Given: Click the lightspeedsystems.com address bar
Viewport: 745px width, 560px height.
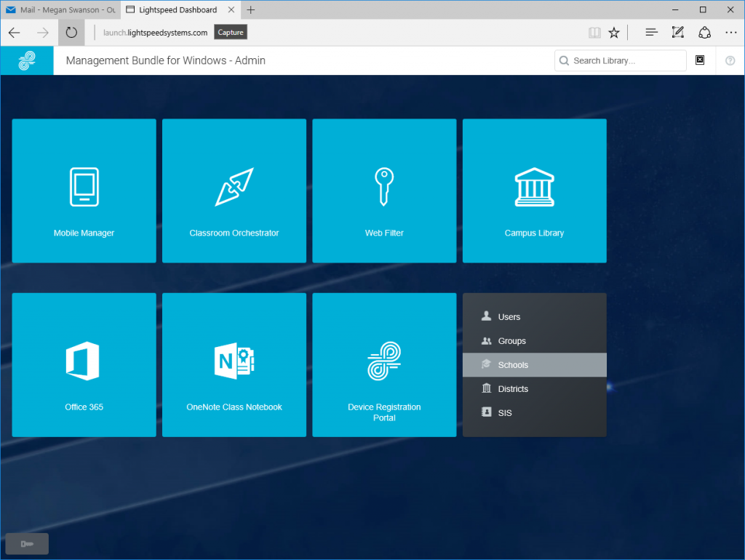Looking at the screenshot, I should click(x=156, y=32).
